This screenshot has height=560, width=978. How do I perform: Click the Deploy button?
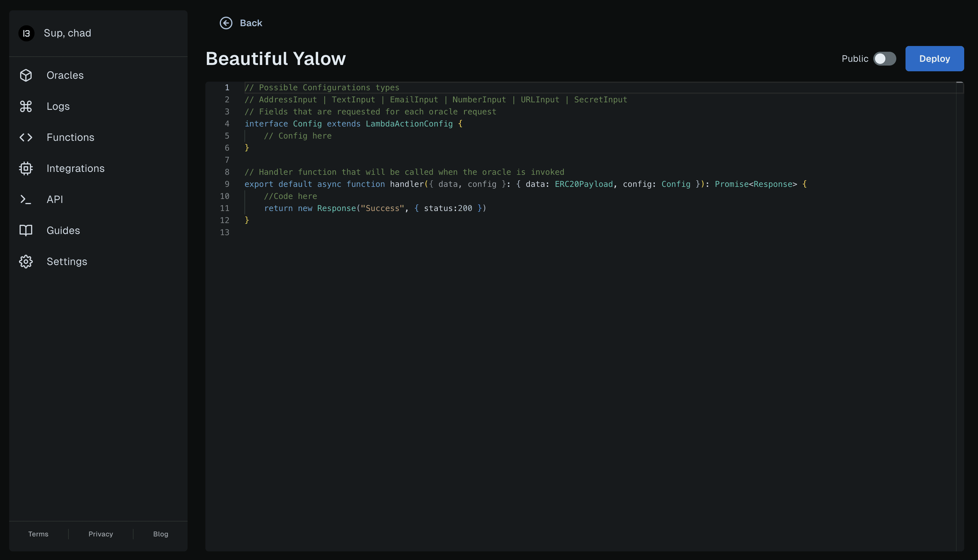(935, 58)
